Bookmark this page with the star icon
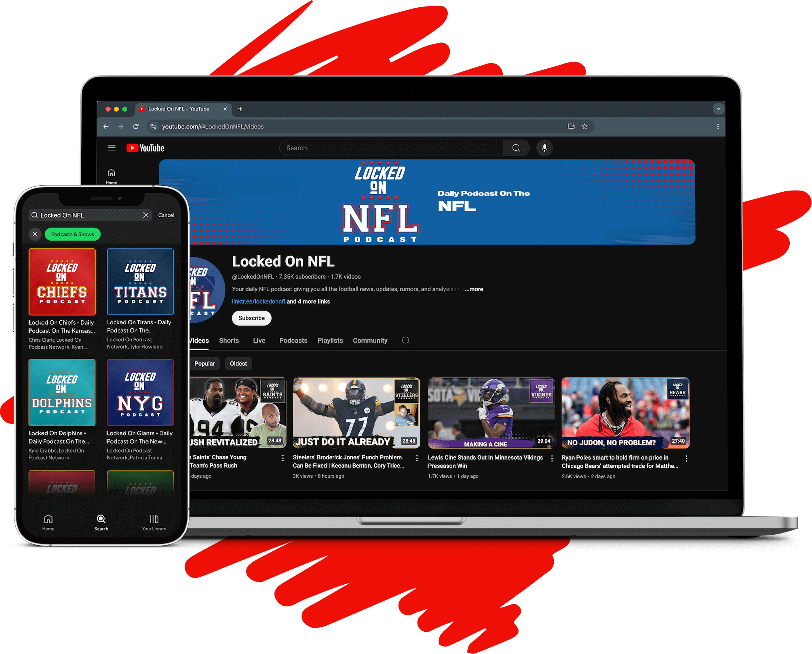 click(584, 127)
